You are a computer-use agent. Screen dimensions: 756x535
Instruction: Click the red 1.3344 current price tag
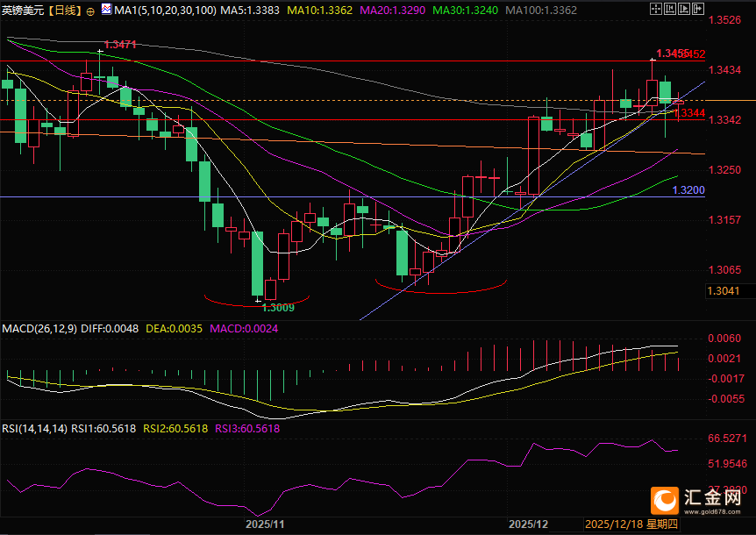689,113
